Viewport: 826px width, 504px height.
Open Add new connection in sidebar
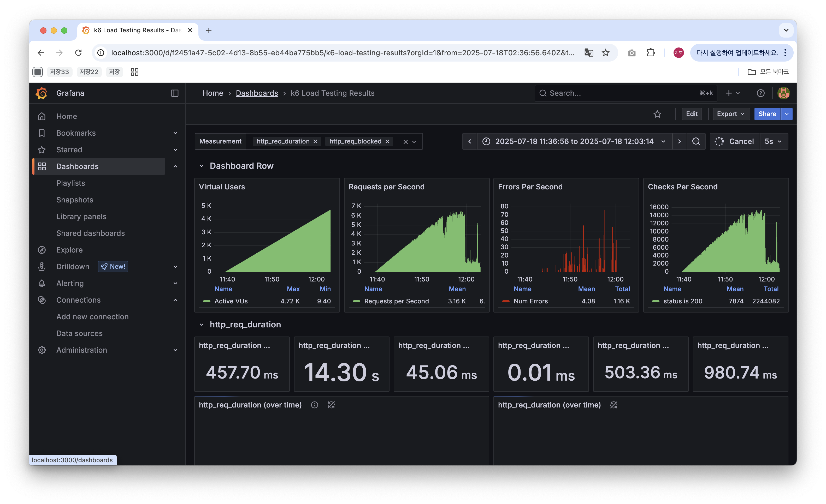click(92, 317)
